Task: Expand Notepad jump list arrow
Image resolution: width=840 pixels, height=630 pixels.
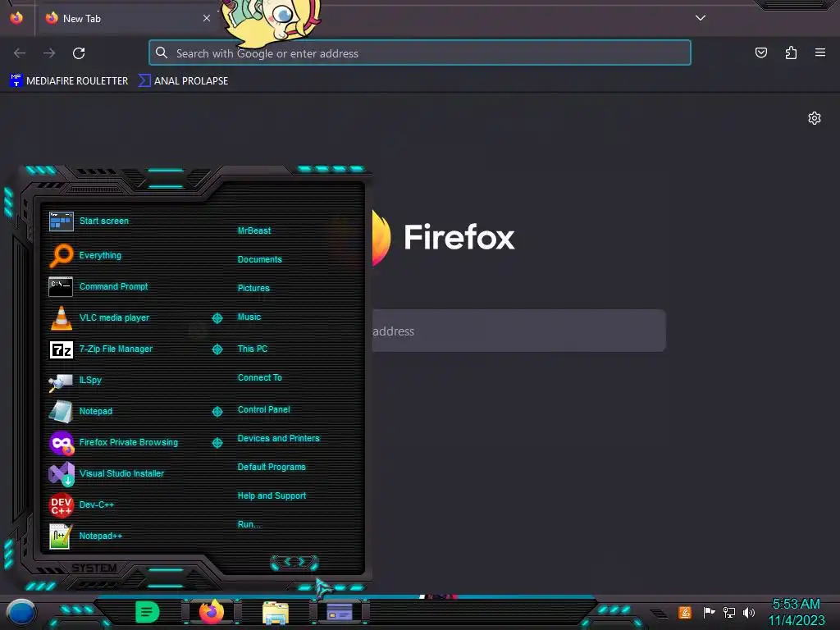Action: point(217,412)
